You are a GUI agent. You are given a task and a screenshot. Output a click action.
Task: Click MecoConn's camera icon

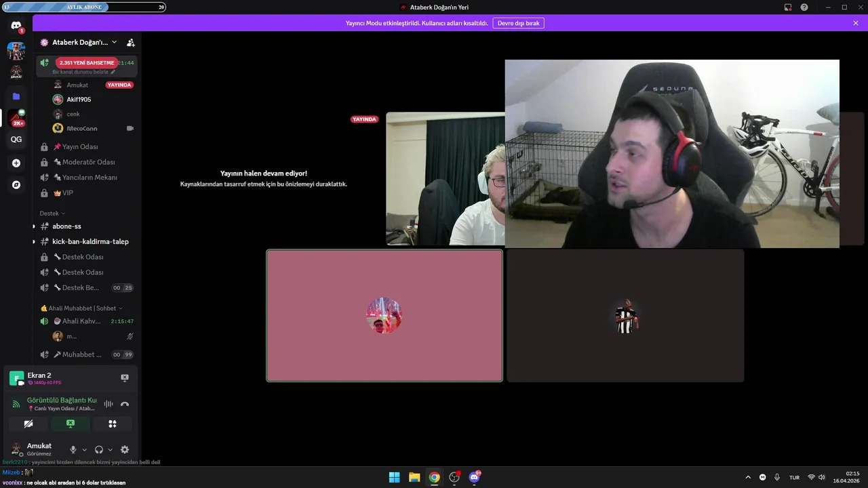pyautogui.click(x=130, y=128)
